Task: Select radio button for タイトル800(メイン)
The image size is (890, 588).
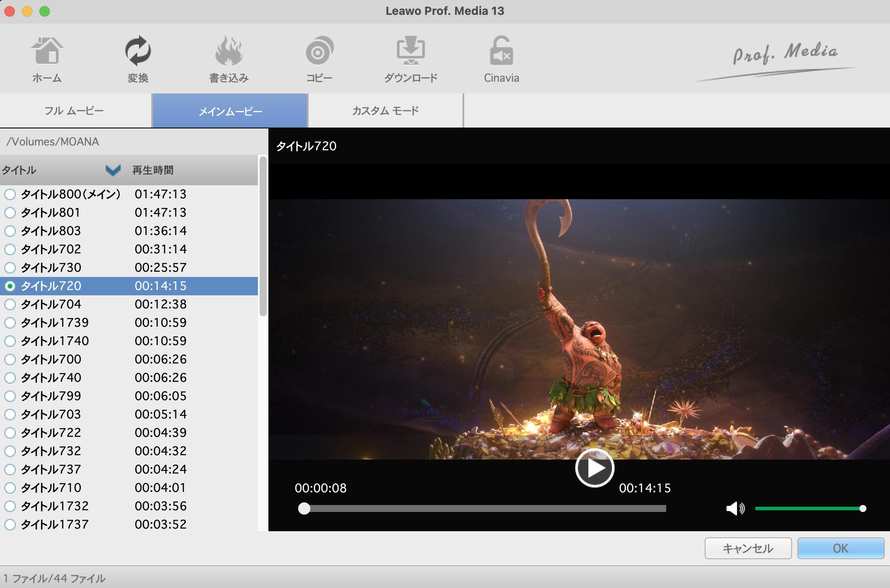Action: pos(10,194)
